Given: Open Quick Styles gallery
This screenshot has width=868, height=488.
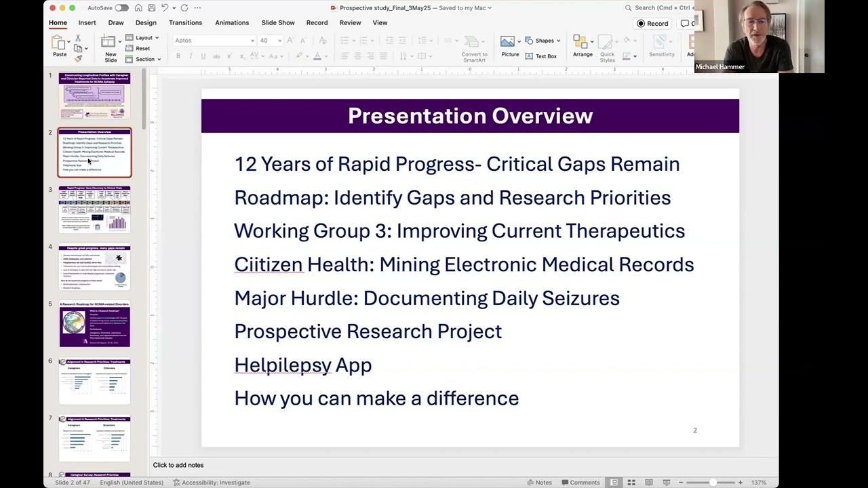Looking at the screenshot, I should coord(607,49).
